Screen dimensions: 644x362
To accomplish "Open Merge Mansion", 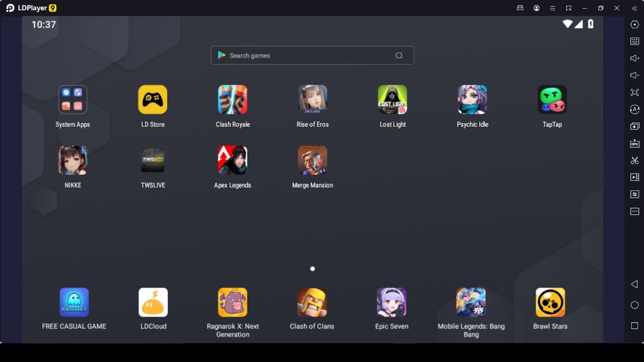I will click(x=313, y=160).
